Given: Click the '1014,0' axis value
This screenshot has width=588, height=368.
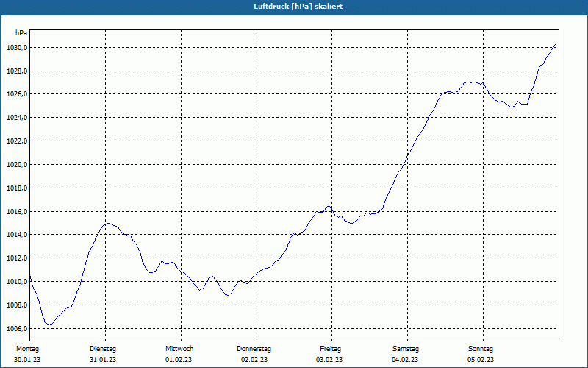Looking at the screenshot, I should coord(16,235).
